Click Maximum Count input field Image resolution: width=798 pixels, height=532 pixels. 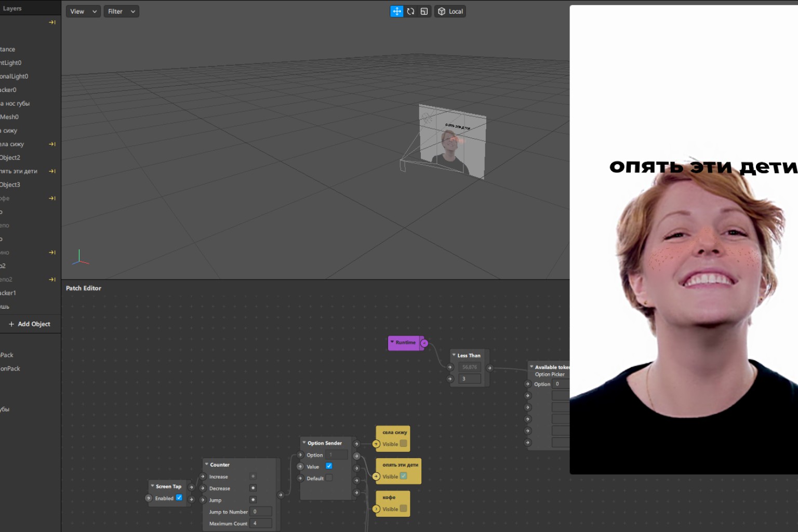[261, 523]
